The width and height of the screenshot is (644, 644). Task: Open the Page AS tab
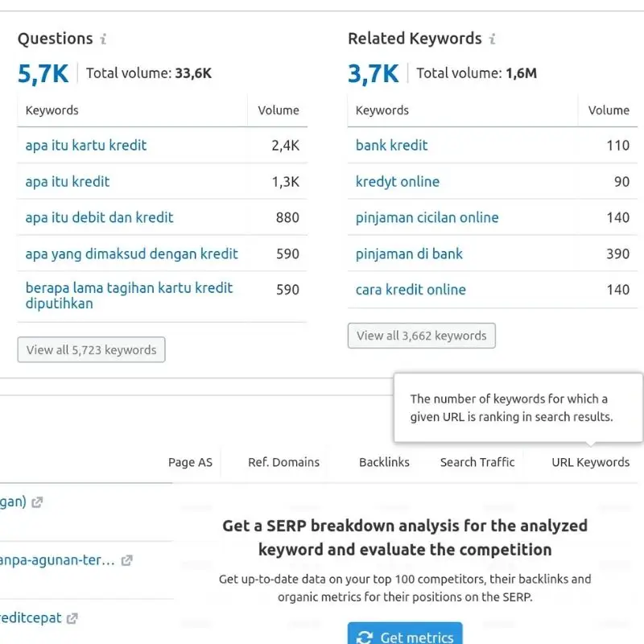(190, 462)
